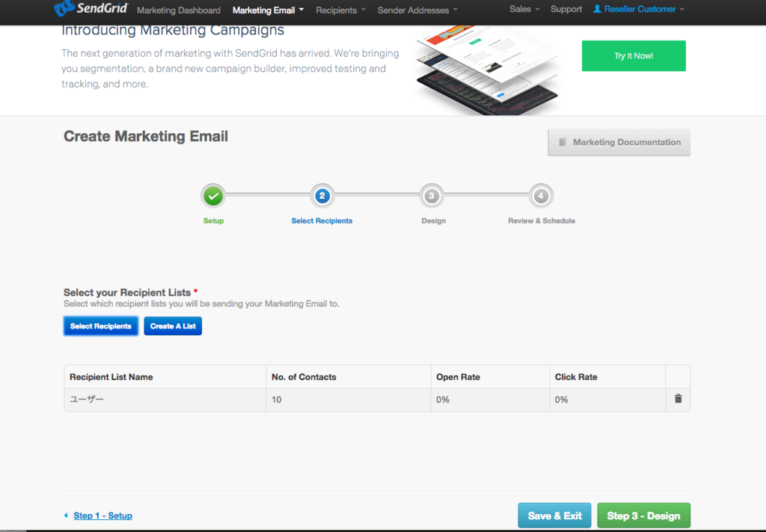
Task: Expand the Sender Addresses menu
Action: 417,10
